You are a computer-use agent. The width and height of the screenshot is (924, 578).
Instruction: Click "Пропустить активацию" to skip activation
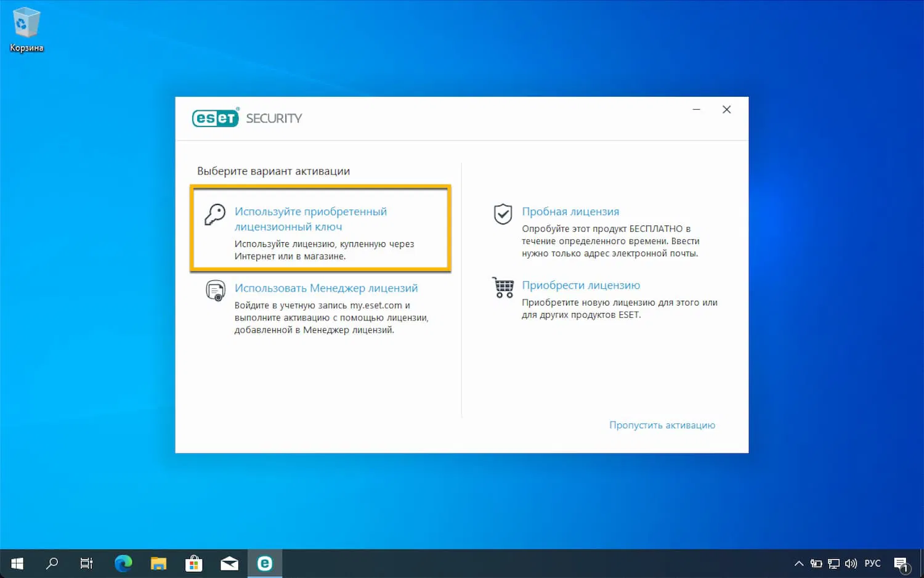coord(662,425)
